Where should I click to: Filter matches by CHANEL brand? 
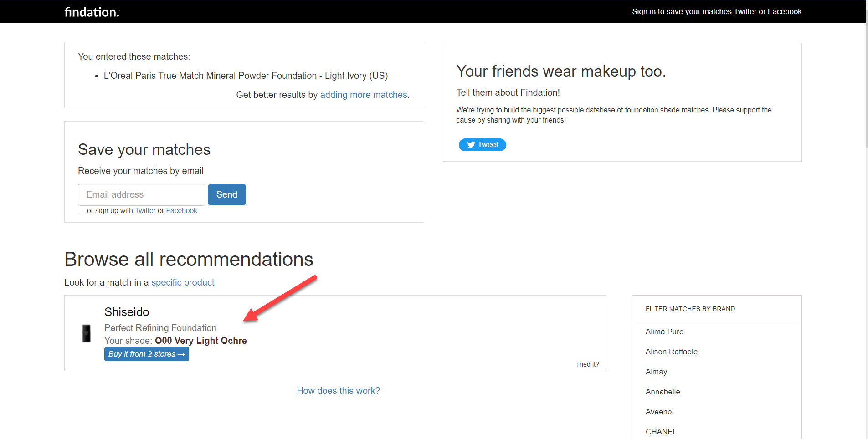(662, 432)
